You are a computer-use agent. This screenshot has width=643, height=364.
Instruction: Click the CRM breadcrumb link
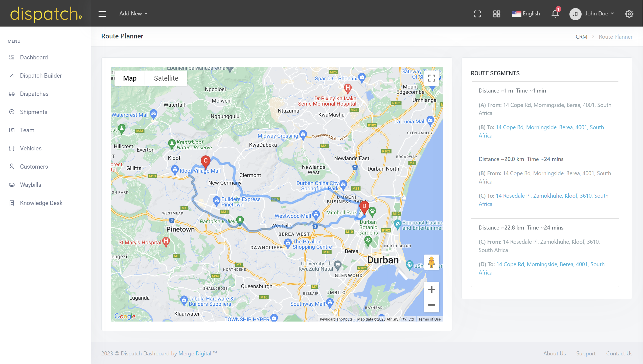(x=582, y=37)
